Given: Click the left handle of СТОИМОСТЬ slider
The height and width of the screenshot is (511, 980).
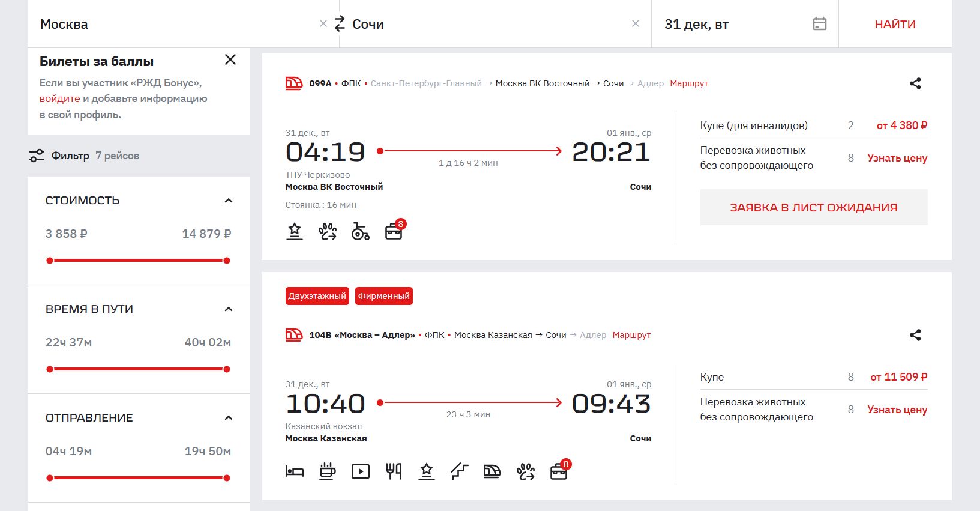Looking at the screenshot, I should coord(50,261).
